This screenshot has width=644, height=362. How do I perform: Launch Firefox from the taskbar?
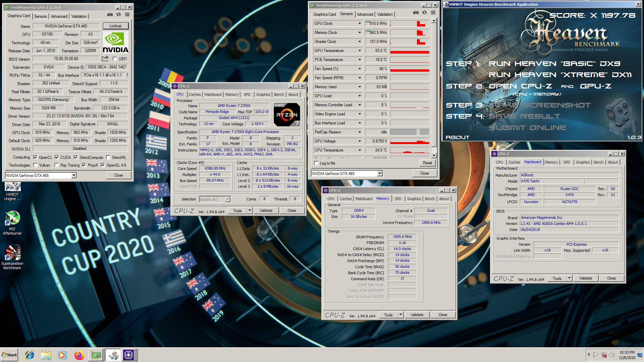[x=79, y=355]
